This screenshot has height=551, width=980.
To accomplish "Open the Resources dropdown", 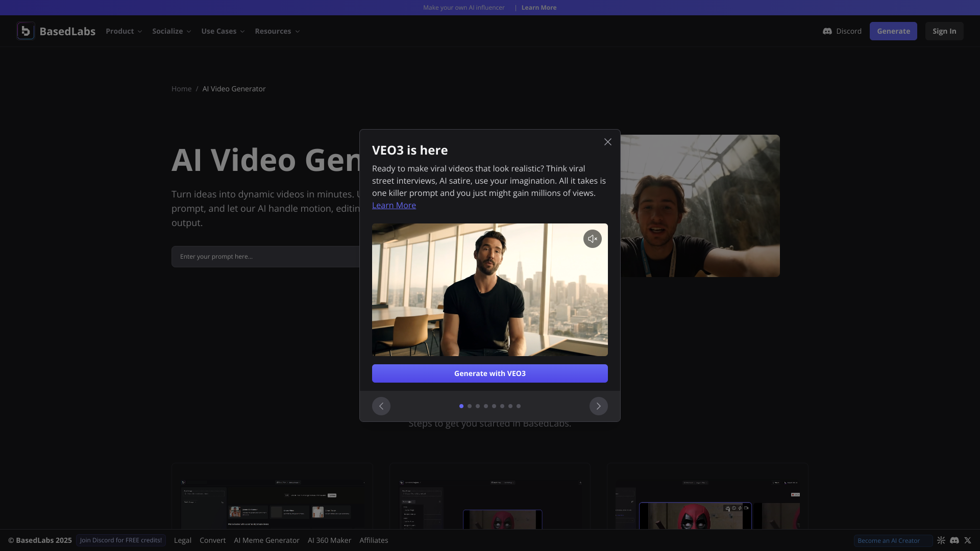I will pyautogui.click(x=277, y=31).
